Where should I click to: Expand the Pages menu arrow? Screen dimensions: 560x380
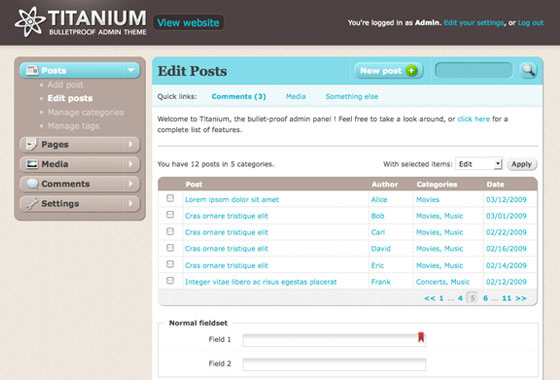pos(131,144)
